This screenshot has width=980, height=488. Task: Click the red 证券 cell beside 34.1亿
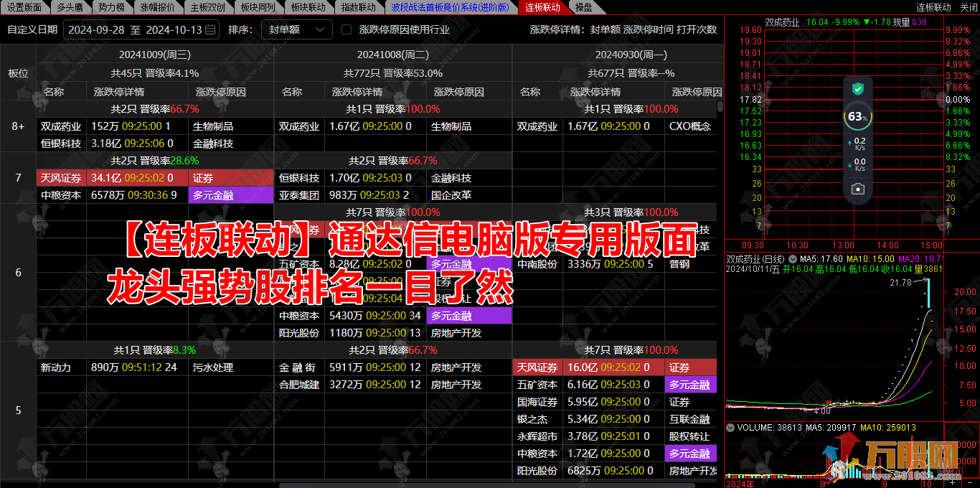pos(231,178)
